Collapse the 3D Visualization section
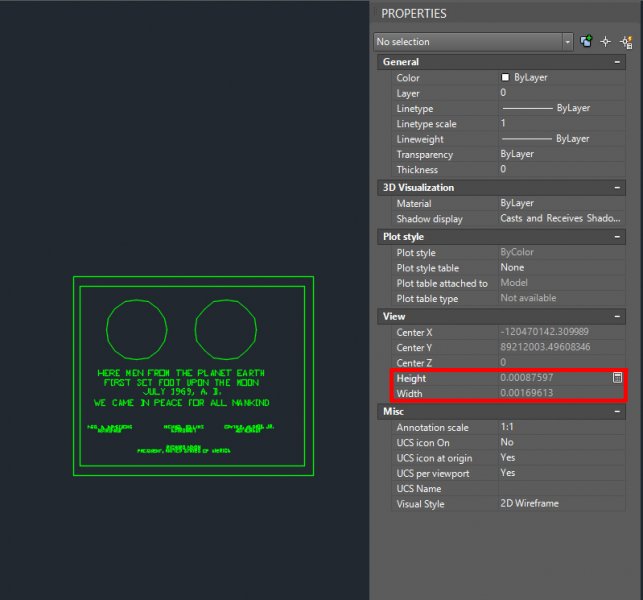The height and width of the screenshot is (600, 643). 617,188
